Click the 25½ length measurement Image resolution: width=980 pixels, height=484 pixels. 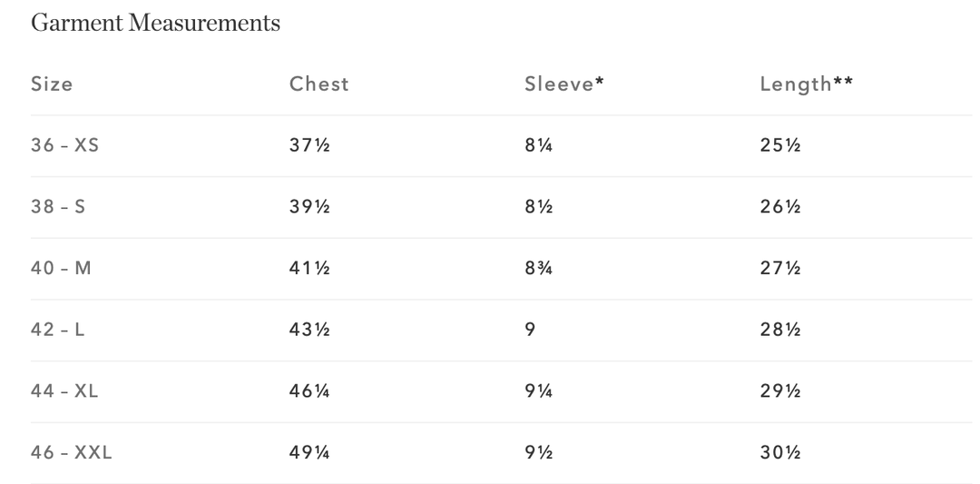coord(780,145)
